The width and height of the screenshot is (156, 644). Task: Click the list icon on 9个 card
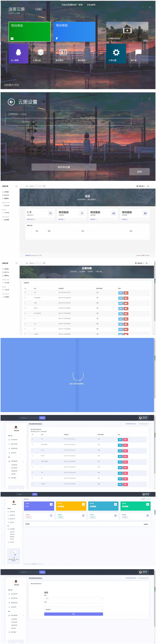(x=50, y=213)
